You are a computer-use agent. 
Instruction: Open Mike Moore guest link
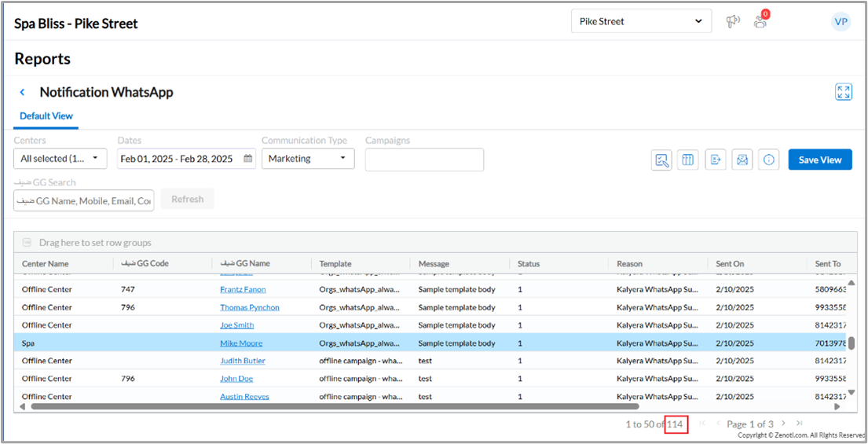241,343
